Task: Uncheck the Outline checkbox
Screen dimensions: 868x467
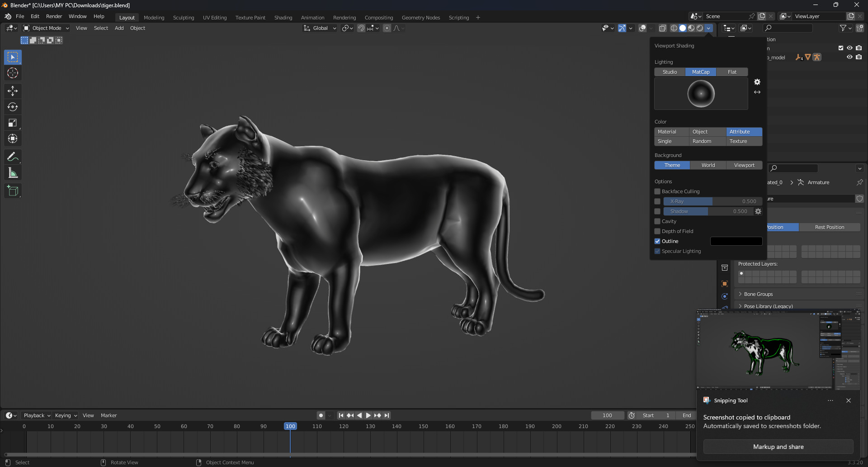Action: (657, 241)
